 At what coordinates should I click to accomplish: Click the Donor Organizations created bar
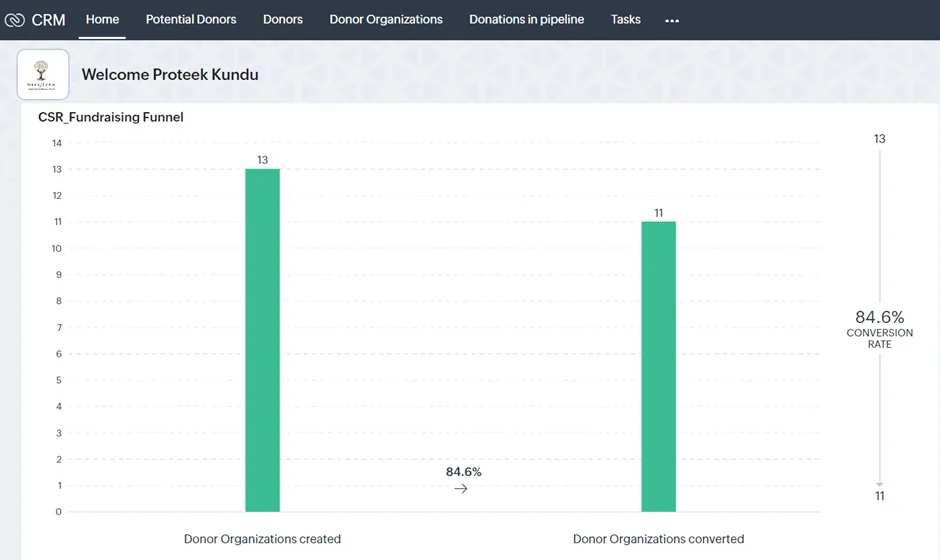(x=263, y=340)
